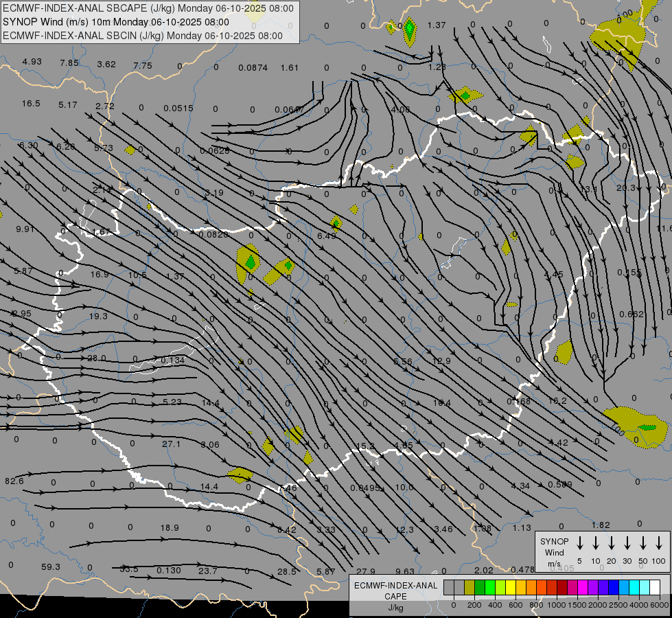Select the SYNOP Wind 10m title line
Image resolution: width=672 pixels, height=618 pixels.
tap(116, 22)
